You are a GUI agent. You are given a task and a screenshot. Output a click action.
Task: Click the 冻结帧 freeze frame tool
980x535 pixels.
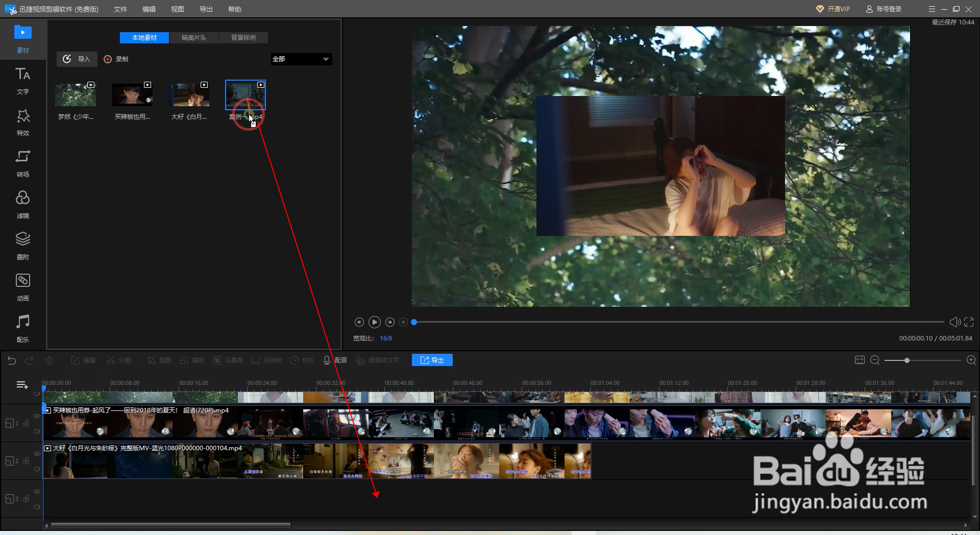pyautogui.click(x=266, y=360)
